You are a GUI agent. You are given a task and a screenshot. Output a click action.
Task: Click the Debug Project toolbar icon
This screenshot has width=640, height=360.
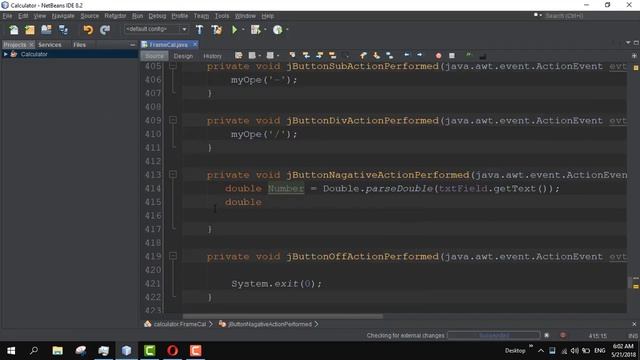[x=256, y=30]
